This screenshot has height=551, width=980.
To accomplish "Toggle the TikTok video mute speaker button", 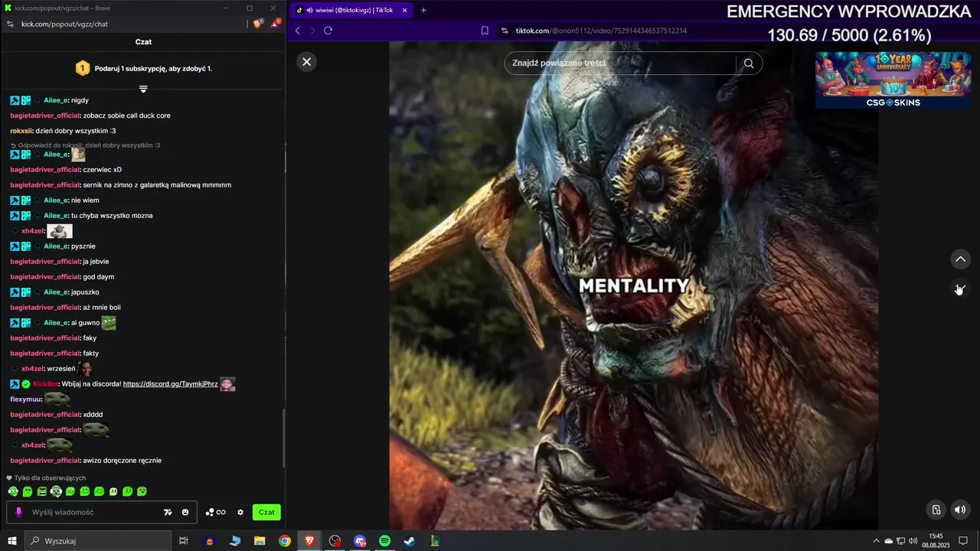I will pos(960,510).
